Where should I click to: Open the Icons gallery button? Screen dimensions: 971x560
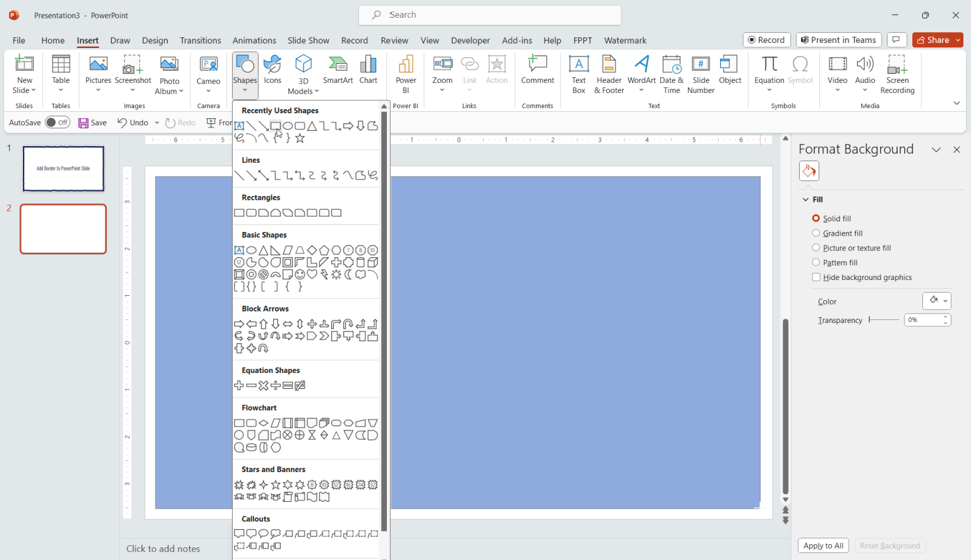click(x=272, y=70)
